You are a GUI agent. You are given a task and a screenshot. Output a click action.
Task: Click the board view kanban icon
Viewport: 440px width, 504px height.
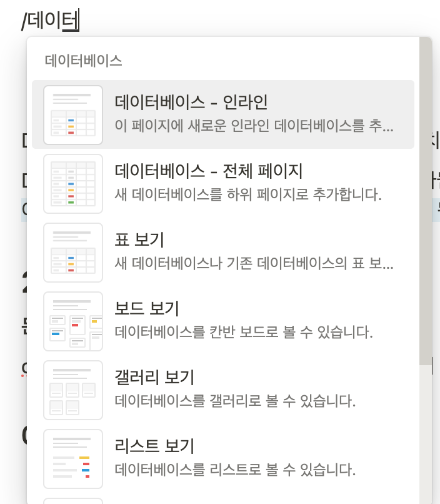point(73,321)
